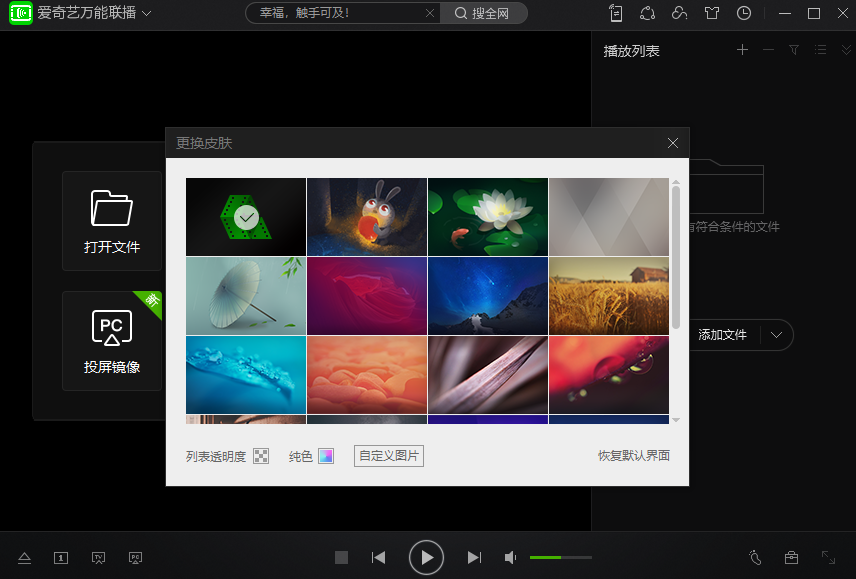Select the 投屏镜像 tile
This screenshot has width=856, height=579.
pos(112,341)
